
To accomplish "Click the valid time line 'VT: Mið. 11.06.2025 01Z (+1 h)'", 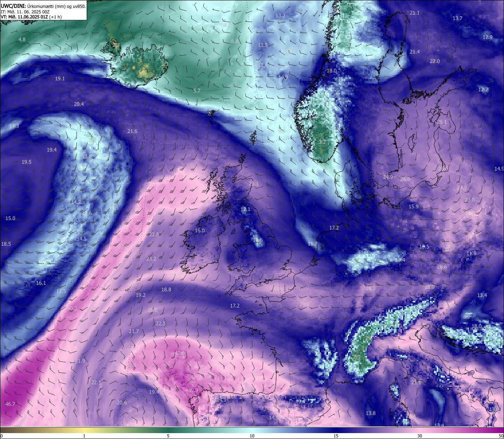I will pyautogui.click(x=30, y=17).
